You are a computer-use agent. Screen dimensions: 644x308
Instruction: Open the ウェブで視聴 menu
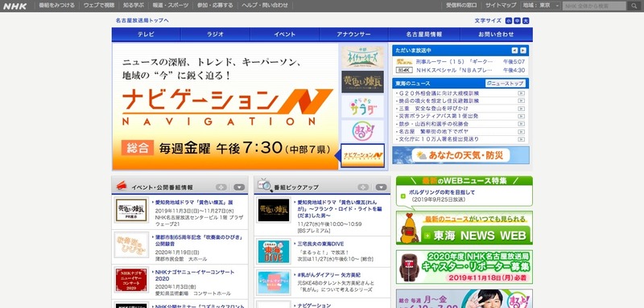[99, 6]
